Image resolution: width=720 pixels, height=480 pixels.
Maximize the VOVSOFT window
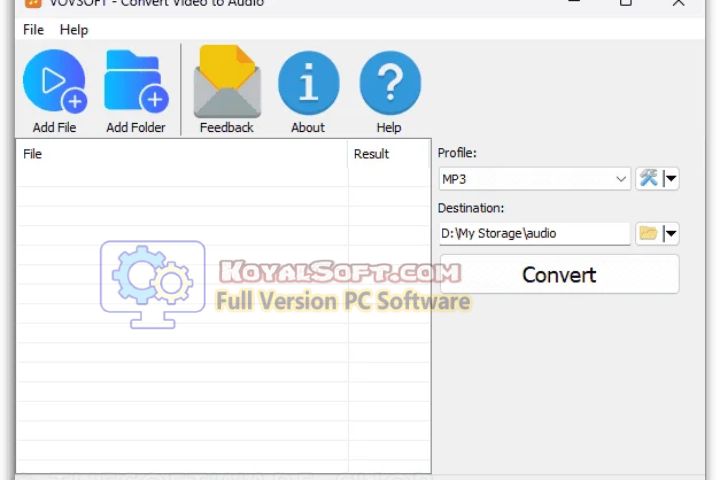pyautogui.click(x=625, y=3)
